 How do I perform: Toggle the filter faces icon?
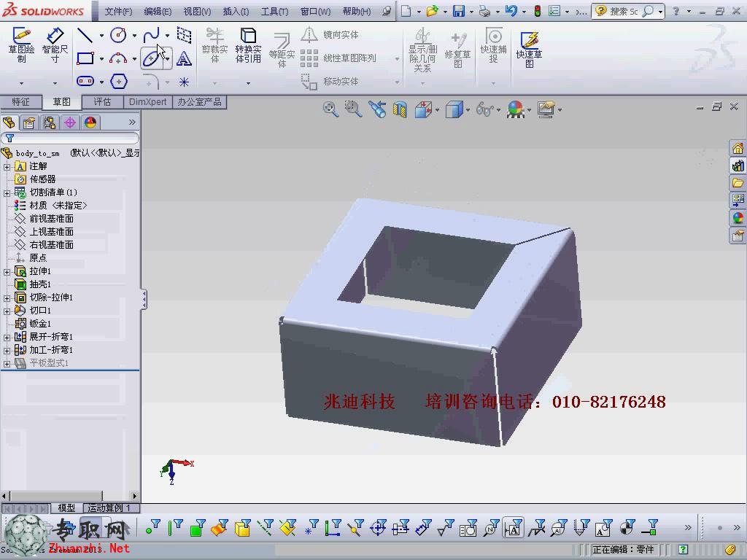tap(197, 528)
